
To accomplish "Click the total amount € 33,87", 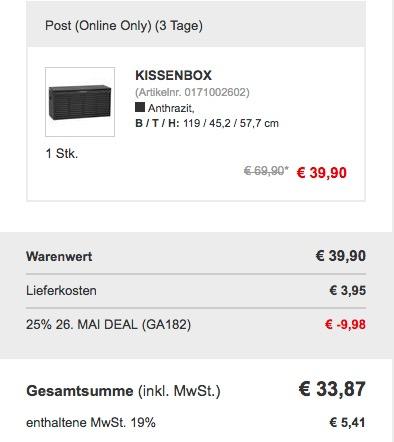I will pos(332,389).
